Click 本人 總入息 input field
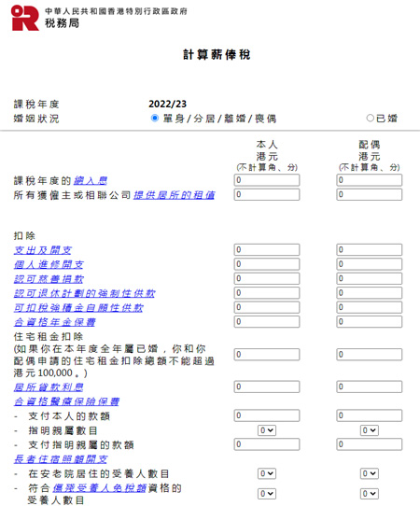 [267, 180]
